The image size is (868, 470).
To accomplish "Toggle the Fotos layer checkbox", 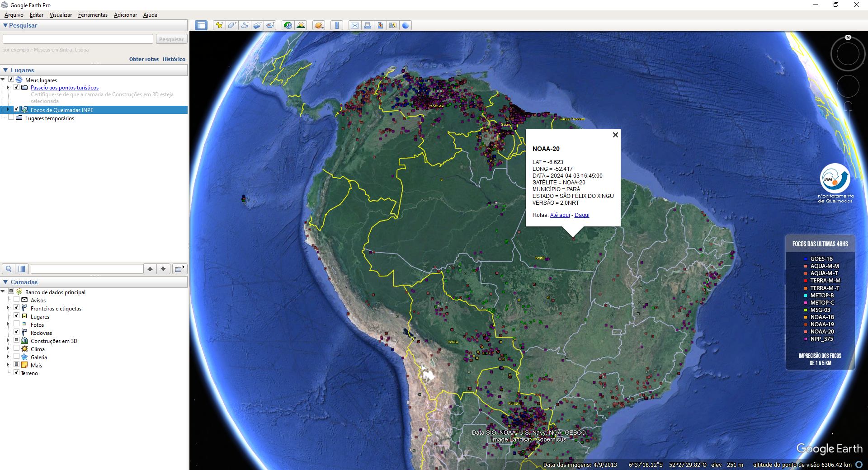I will [17, 324].
